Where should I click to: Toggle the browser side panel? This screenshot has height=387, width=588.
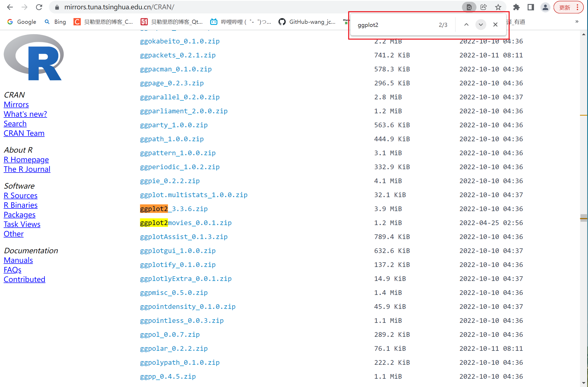pyautogui.click(x=531, y=7)
